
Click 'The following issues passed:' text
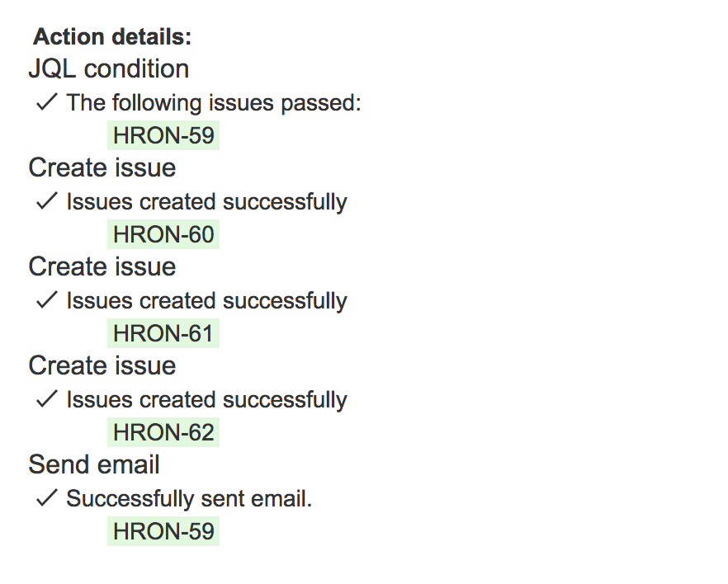(214, 103)
